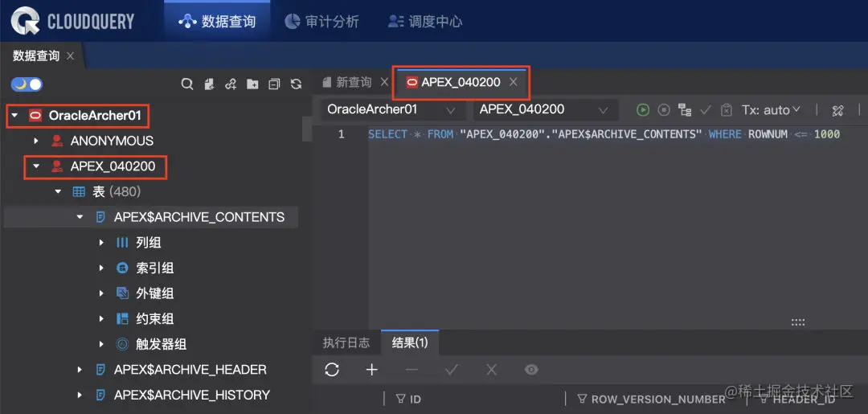868x414 pixels.
Task: Select the ANONYMOUS schema label
Action: click(x=112, y=141)
